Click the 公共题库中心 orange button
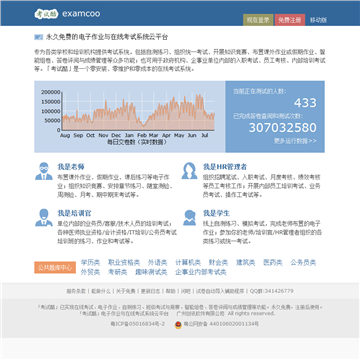 tap(55, 268)
